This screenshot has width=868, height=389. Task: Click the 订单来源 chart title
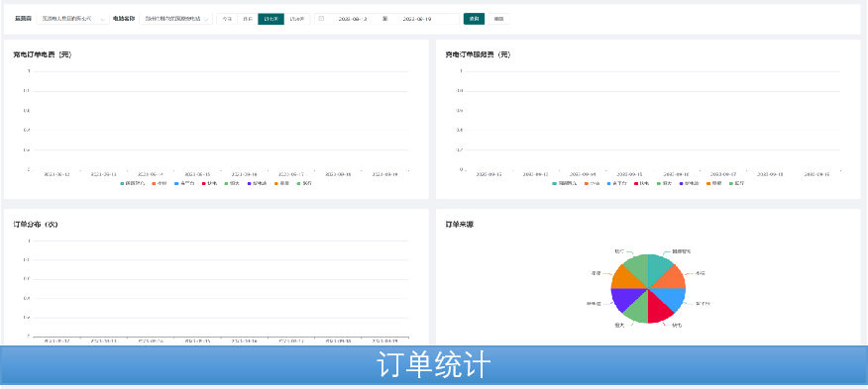pyautogui.click(x=459, y=225)
